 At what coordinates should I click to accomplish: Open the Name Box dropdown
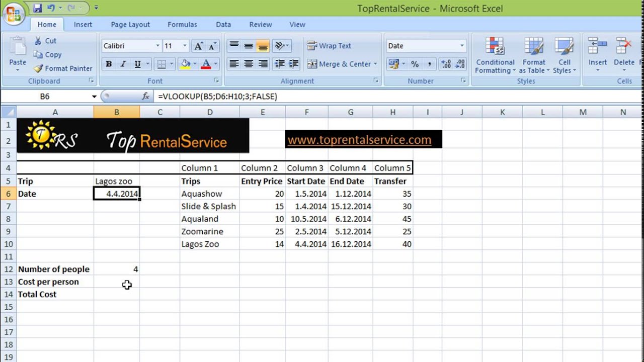94,96
